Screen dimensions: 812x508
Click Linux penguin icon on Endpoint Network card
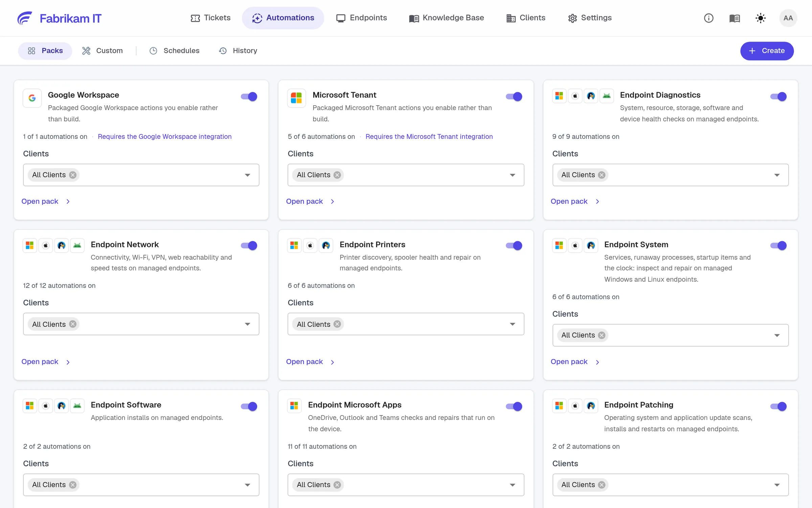[61, 246]
